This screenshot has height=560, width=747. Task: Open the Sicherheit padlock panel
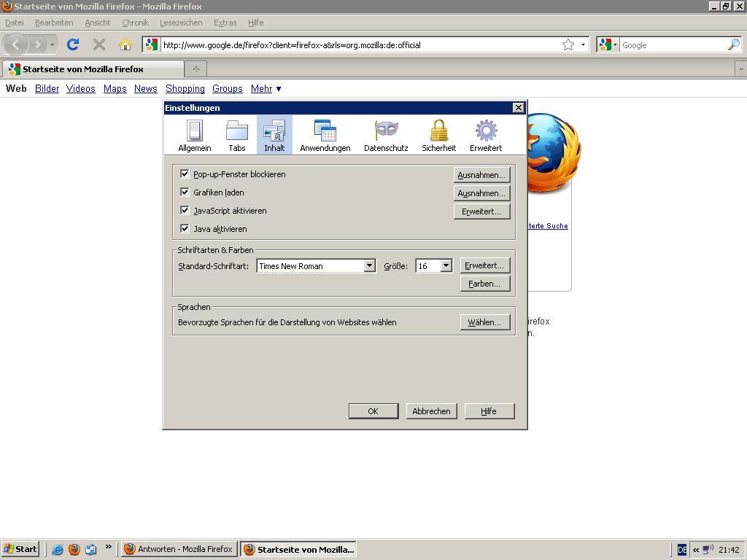[x=438, y=136]
